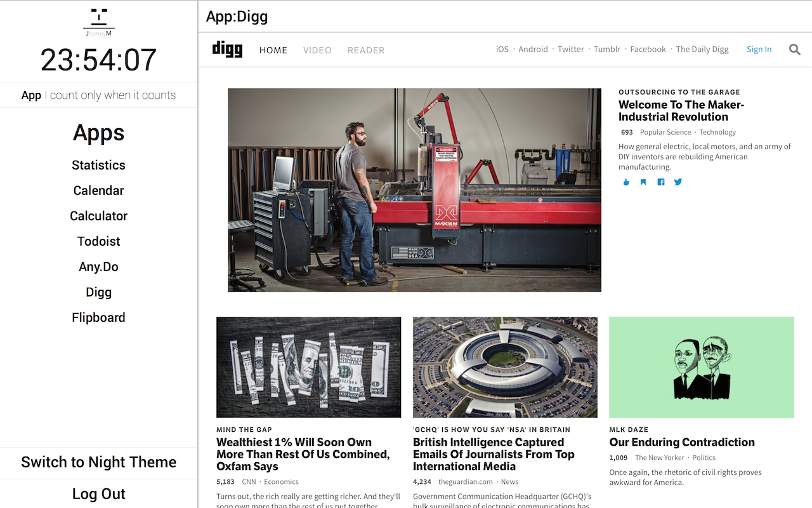This screenshot has height=508, width=812.
Task: Open Statistics from the Apps list
Action: [x=98, y=165]
